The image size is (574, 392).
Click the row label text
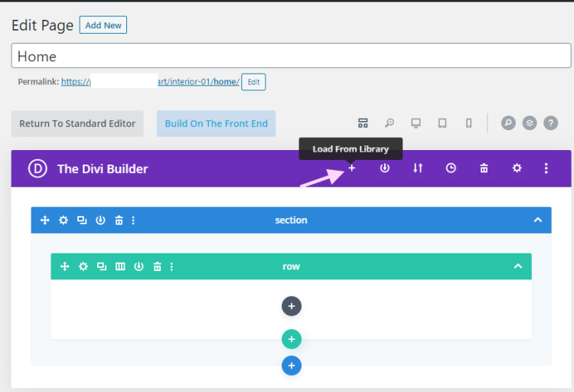tap(291, 266)
